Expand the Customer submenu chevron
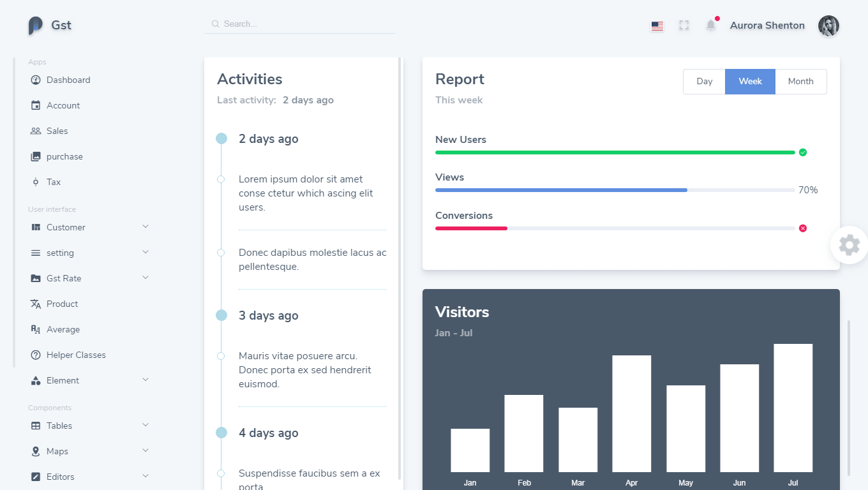Screen dimensions: 868x490 point(146,226)
